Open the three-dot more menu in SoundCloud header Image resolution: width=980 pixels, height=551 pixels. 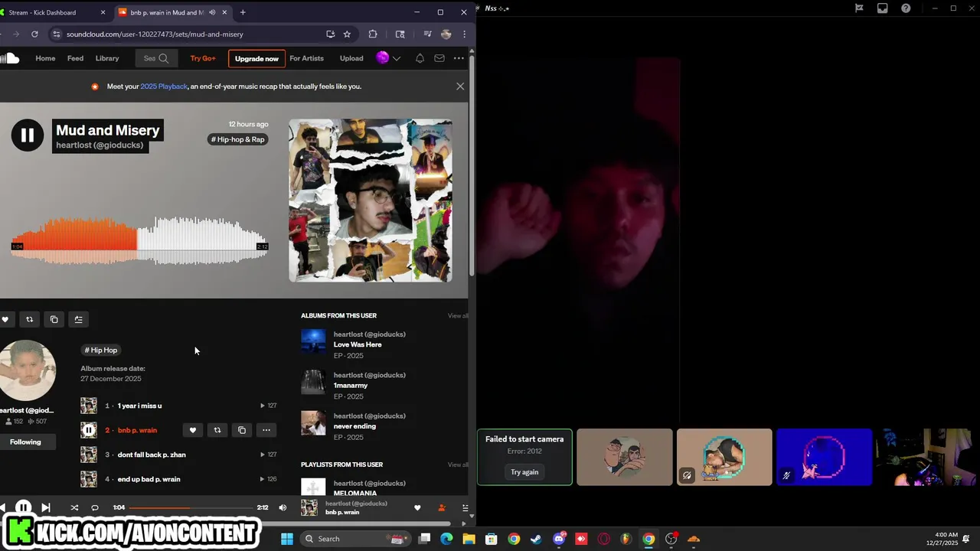(x=459, y=58)
